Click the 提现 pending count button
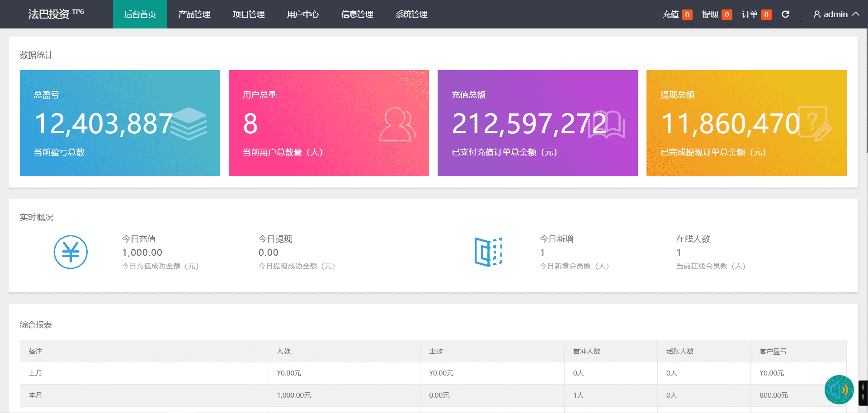The height and width of the screenshot is (413, 868). [x=717, y=14]
